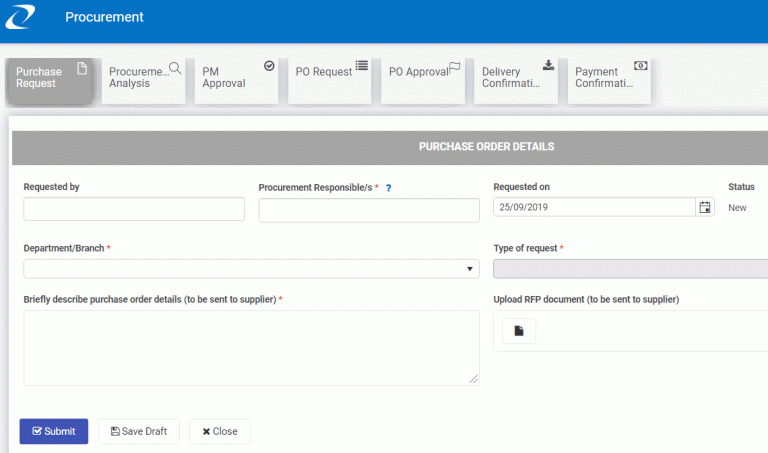Click the magnifier icon on Procurement Analysis tab
This screenshot has width=768, height=453.
175,68
